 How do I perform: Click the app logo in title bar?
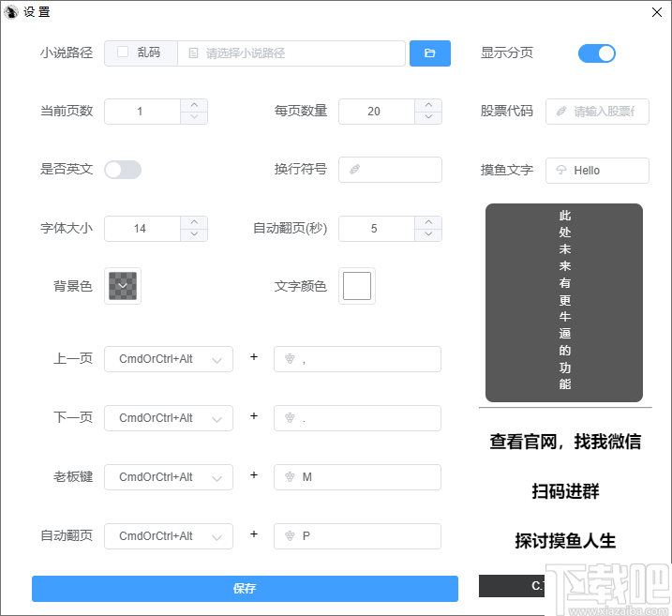pyautogui.click(x=10, y=11)
